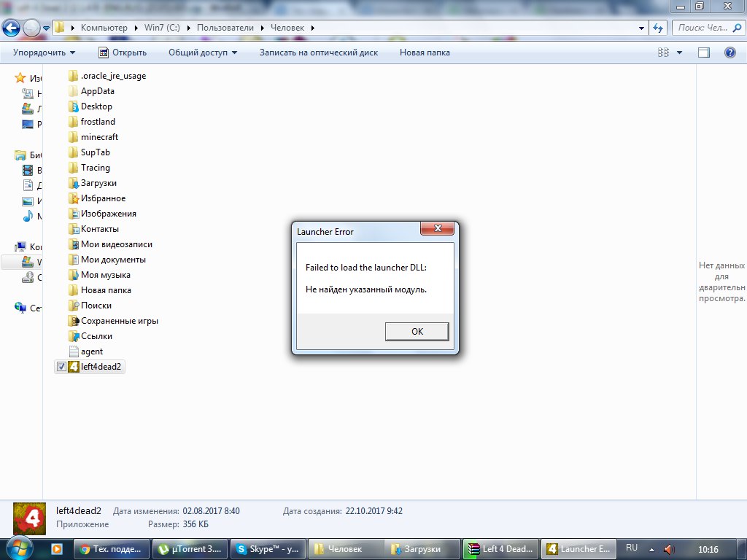Click the Избранное star folder icon
The width and height of the screenshot is (747, 560).
pyautogui.click(x=73, y=198)
